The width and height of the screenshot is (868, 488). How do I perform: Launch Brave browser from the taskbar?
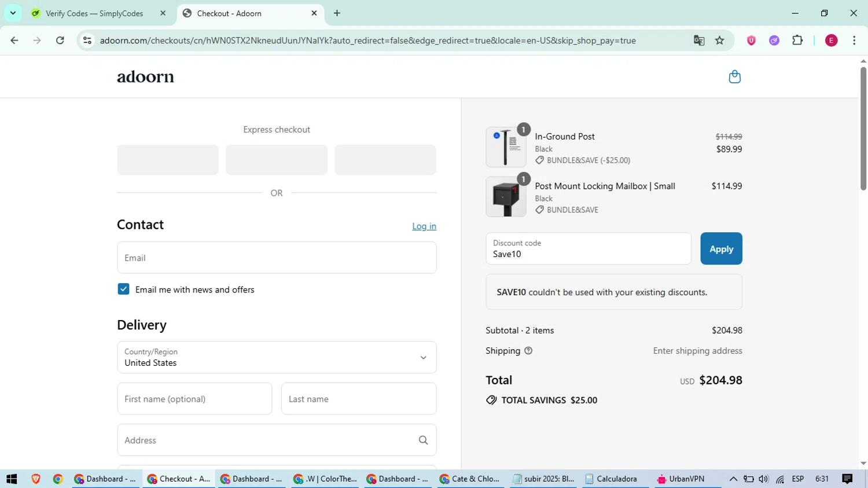[36, 479]
